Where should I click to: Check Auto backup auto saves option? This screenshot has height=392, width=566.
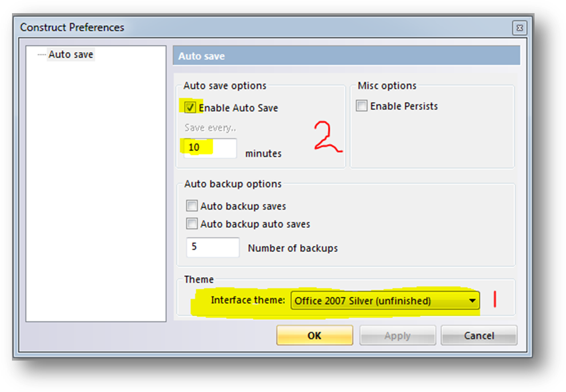(192, 223)
